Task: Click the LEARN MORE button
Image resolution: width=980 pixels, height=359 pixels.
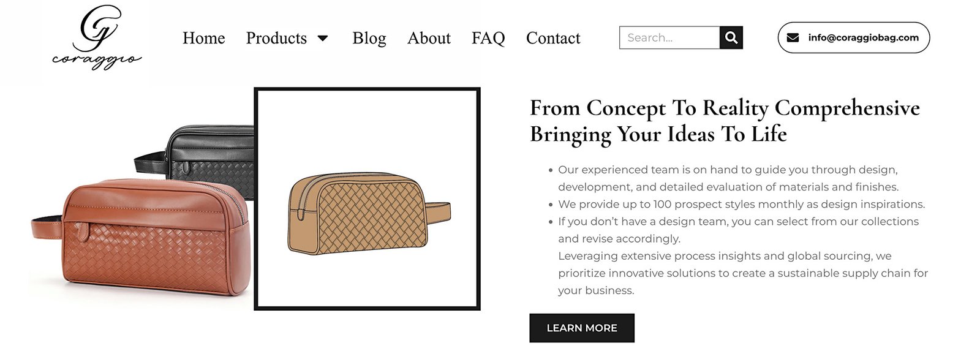Action: (x=582, y=328)
